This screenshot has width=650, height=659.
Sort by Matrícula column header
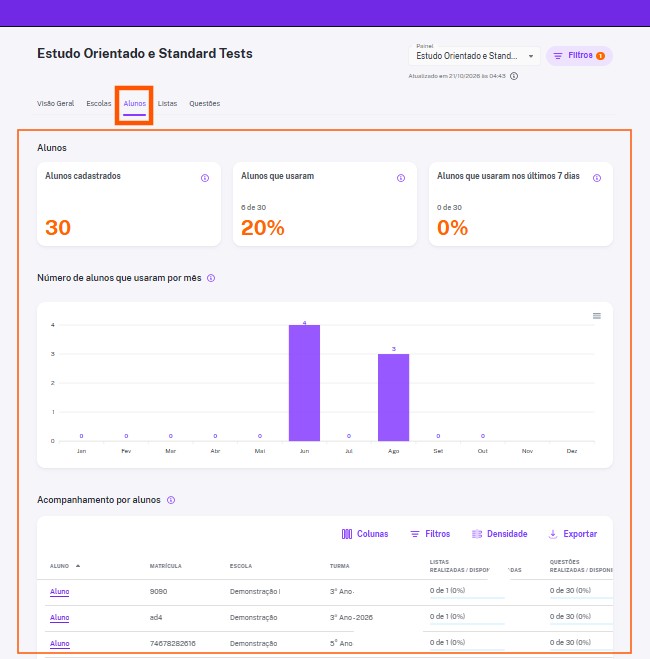click(166, 566)
